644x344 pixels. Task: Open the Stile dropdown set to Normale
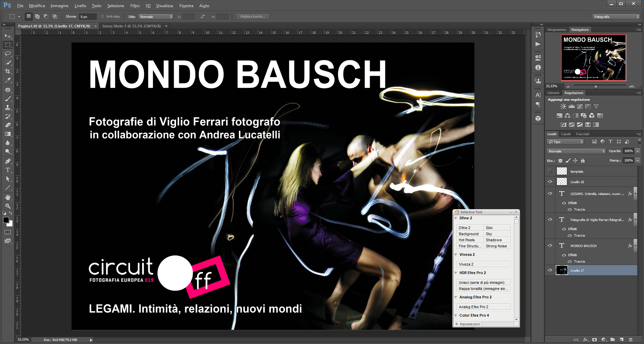tap(156, 17)
